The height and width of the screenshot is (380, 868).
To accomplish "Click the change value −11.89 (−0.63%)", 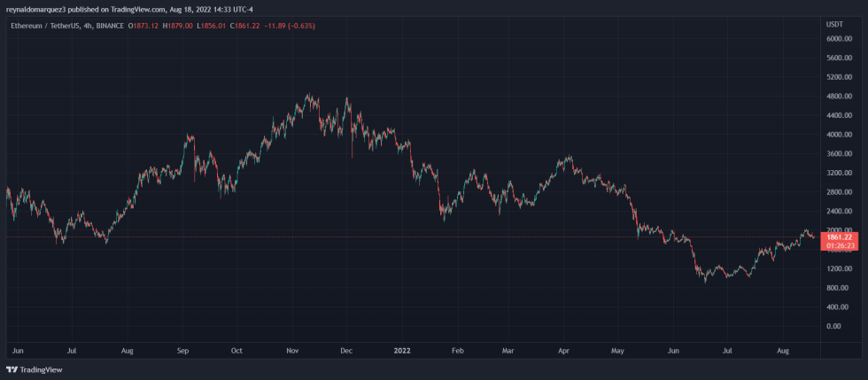I will tap(290, 26).
